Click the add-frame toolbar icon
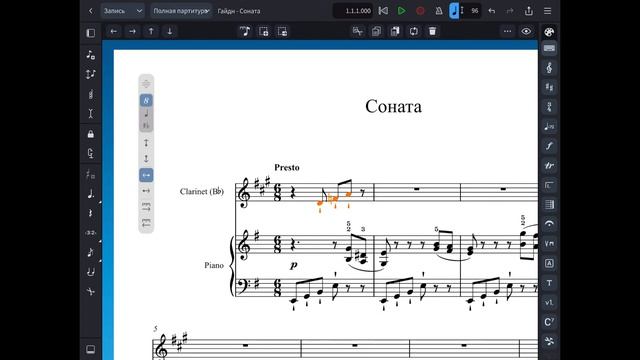Image resolution: width=640 pixels, height=360 pixels. (x=264, y=31)
